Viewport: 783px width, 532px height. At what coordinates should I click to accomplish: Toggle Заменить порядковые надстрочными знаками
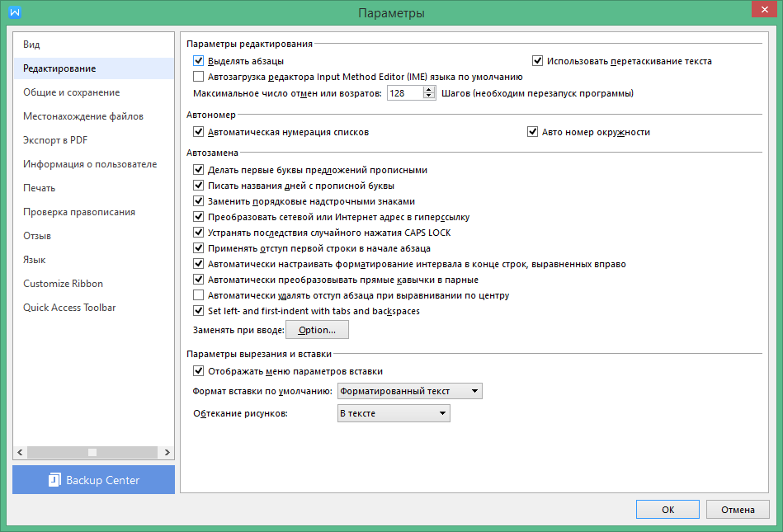(198, 201)
